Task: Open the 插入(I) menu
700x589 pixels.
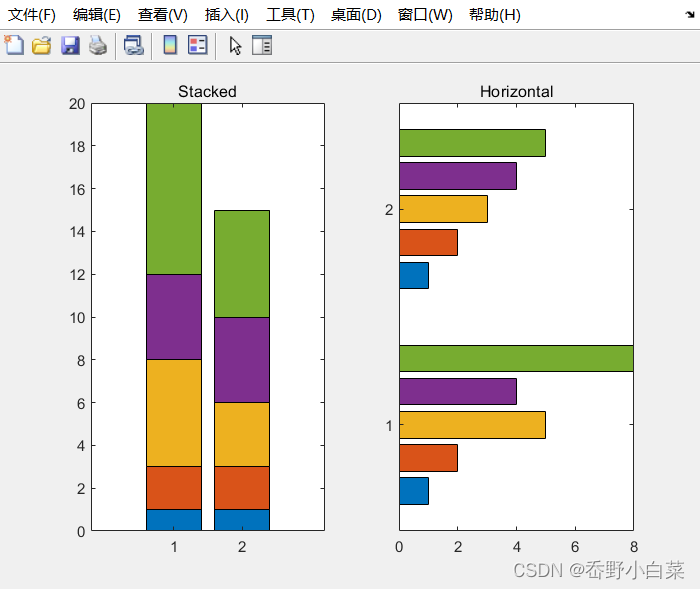Action: (226, 15)
